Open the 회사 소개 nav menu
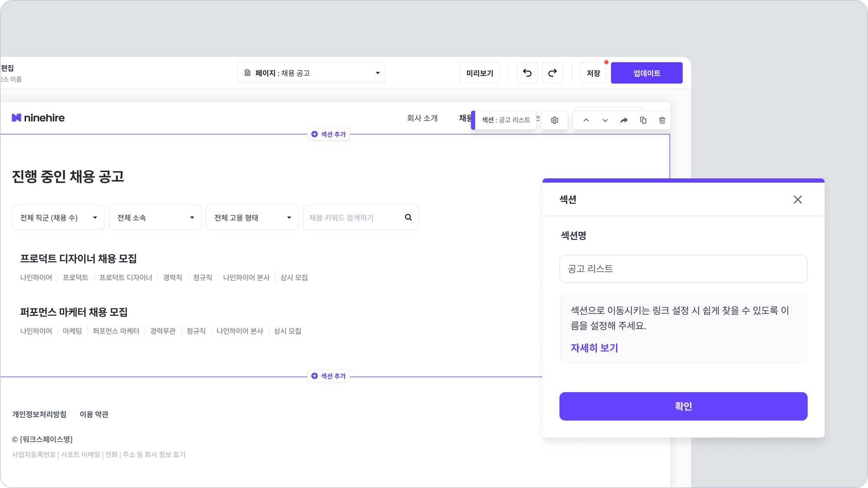This screenshot has width=868, height=488. [x=422, y=118]
